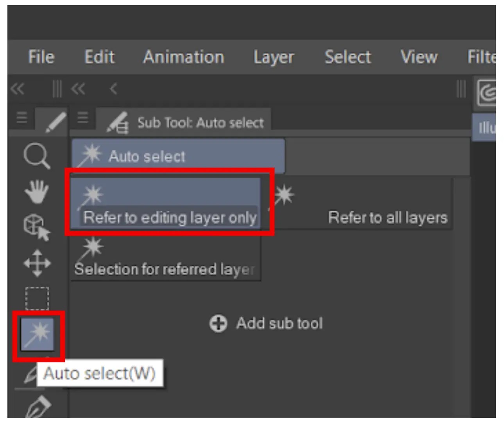504x425 pixels.
Task: Collapse the Sub Tool panel arrow
Action: (x=113, y=89)
